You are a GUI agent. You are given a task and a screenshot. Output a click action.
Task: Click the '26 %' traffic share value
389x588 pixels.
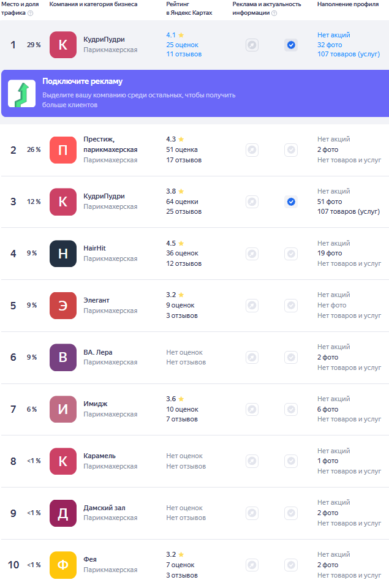click(34, 149)
